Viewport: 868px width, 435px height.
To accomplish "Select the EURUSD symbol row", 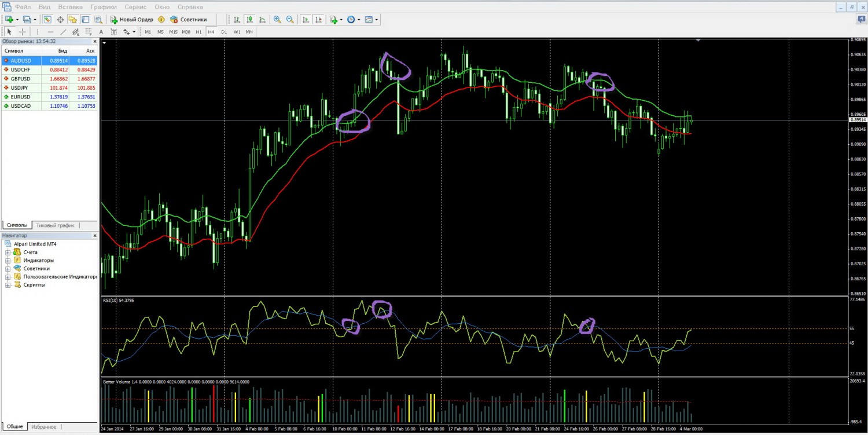I will point(50,97).
